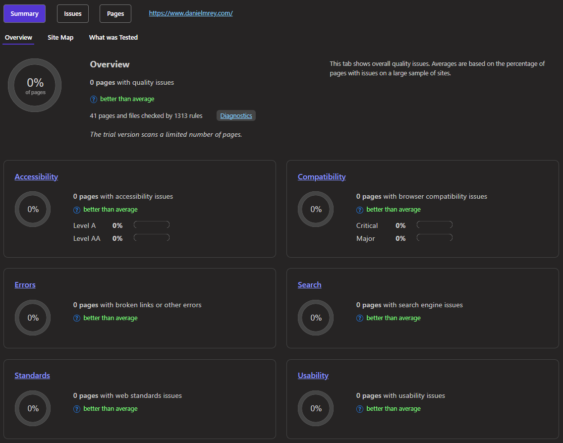Image resolution: width=563 pixels, height=443 pixels.
Task: Open the danielmrey.com site link
Action: [x=191, y=13]
